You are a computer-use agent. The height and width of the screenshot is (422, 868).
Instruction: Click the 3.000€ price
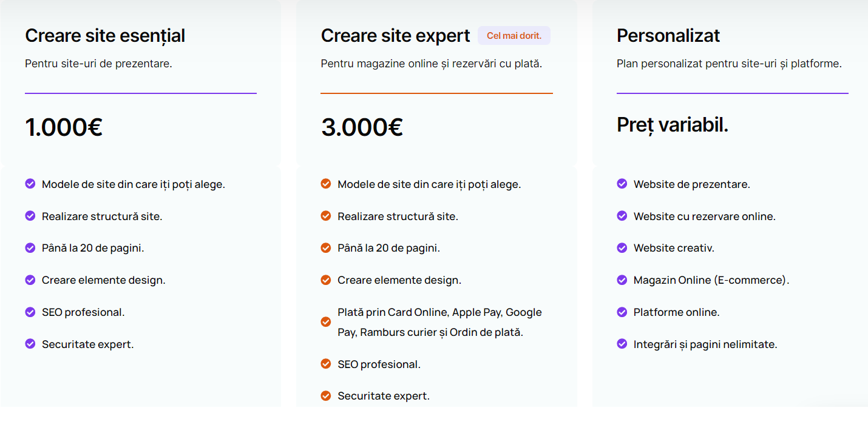[362, 127]
